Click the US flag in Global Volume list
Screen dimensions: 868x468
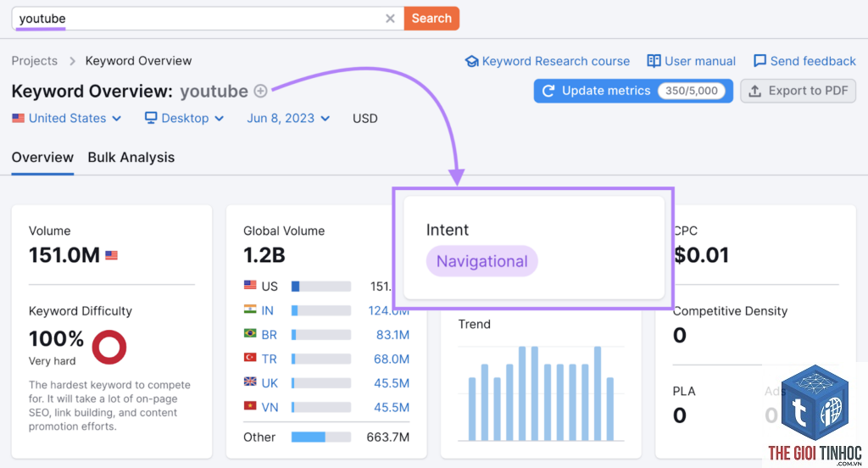(250, 285)
